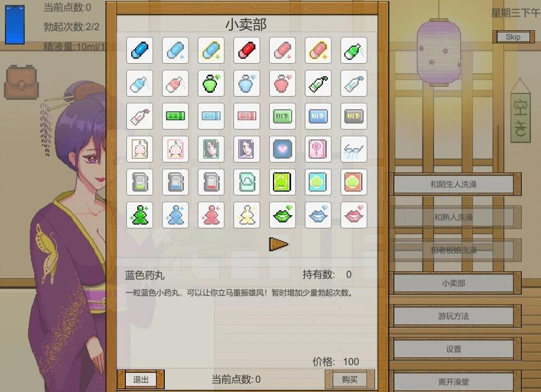Select the blue pill item
Viewport: 541px width, 392px height.
[x=140, y=51]
